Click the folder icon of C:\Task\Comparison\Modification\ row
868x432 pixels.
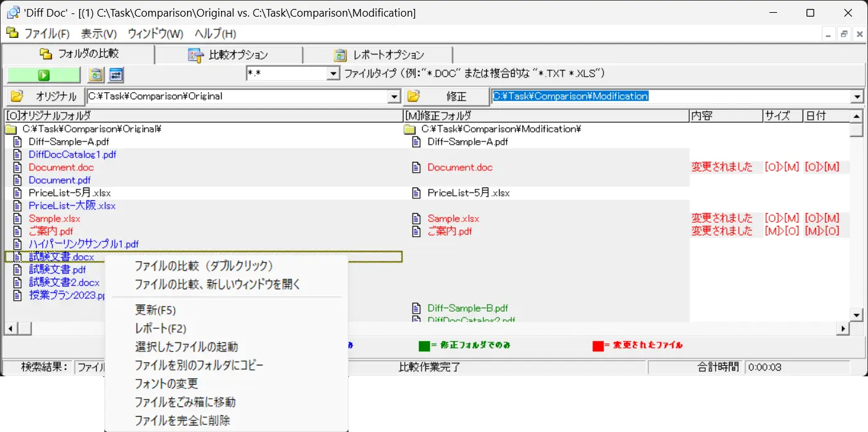point(409,129)
